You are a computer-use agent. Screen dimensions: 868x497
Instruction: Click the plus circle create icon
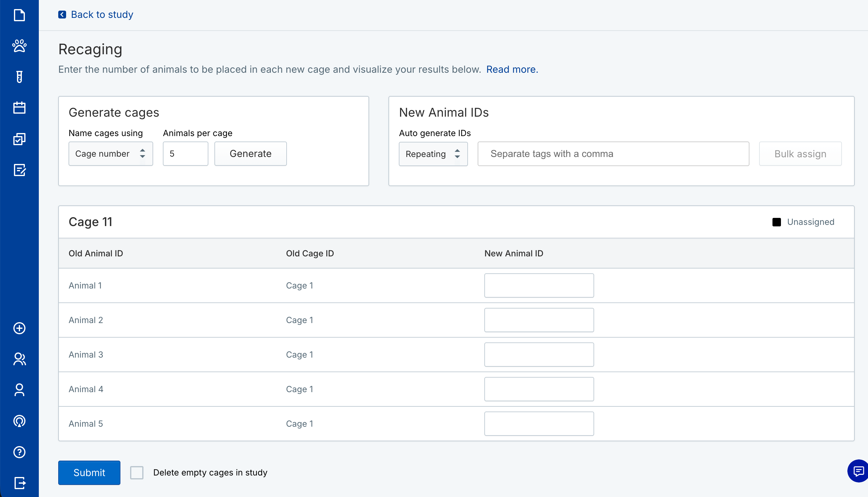[19, 328]
